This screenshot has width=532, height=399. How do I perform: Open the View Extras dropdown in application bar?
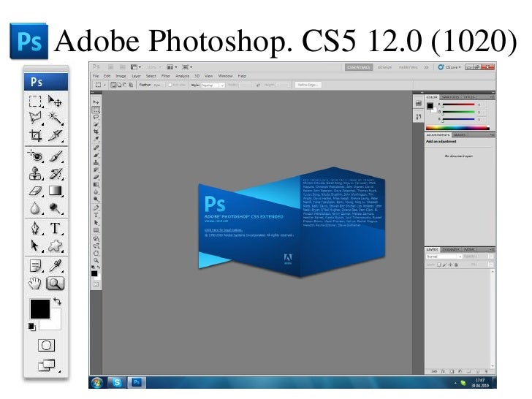coord(136,67)
